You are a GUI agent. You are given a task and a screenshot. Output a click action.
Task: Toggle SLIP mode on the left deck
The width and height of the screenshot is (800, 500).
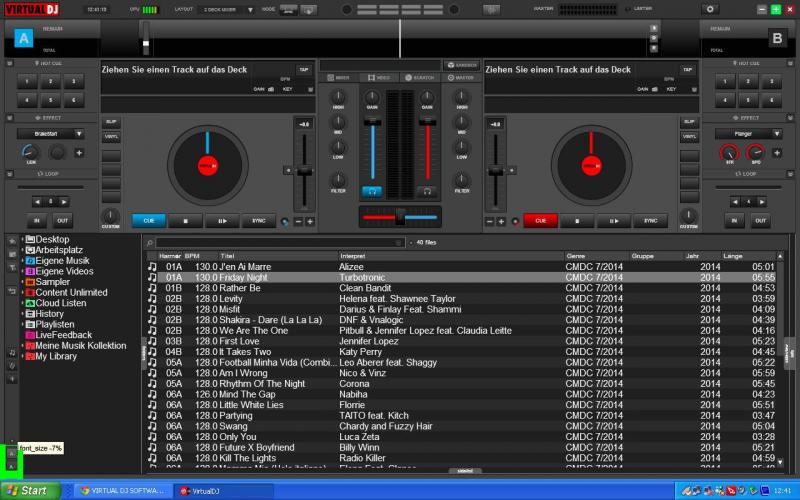click(111, 122)
